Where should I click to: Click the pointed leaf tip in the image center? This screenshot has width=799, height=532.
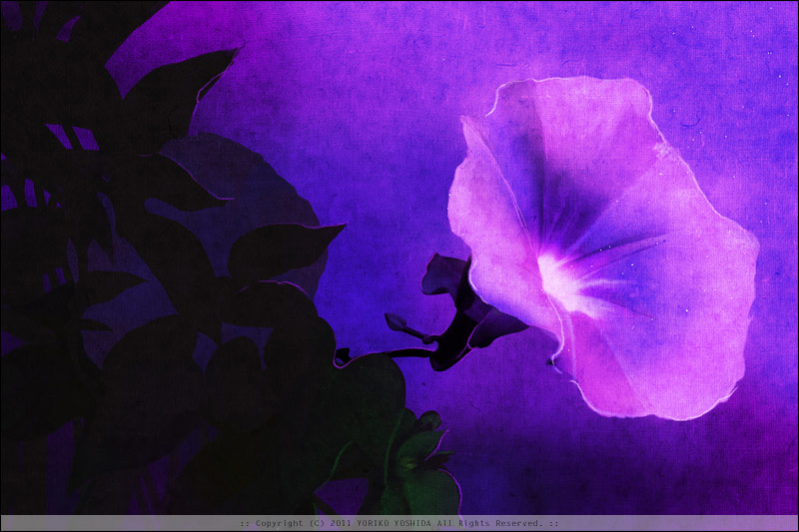(x=330, y=232)
